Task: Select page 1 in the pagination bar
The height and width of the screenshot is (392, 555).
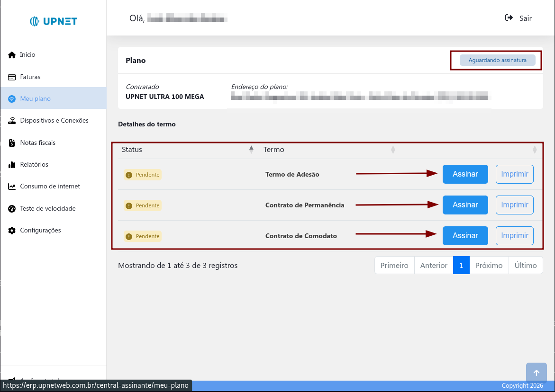Action: point(461,265)
